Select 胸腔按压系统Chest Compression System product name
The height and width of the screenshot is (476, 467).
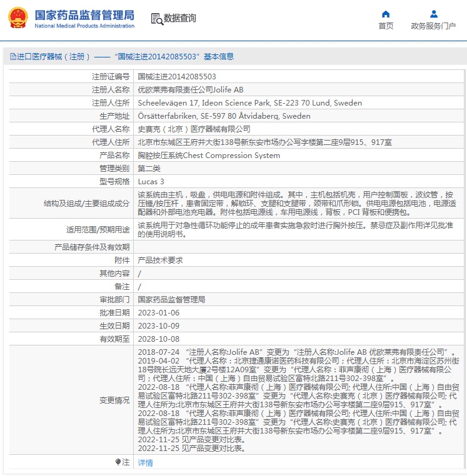209,155
